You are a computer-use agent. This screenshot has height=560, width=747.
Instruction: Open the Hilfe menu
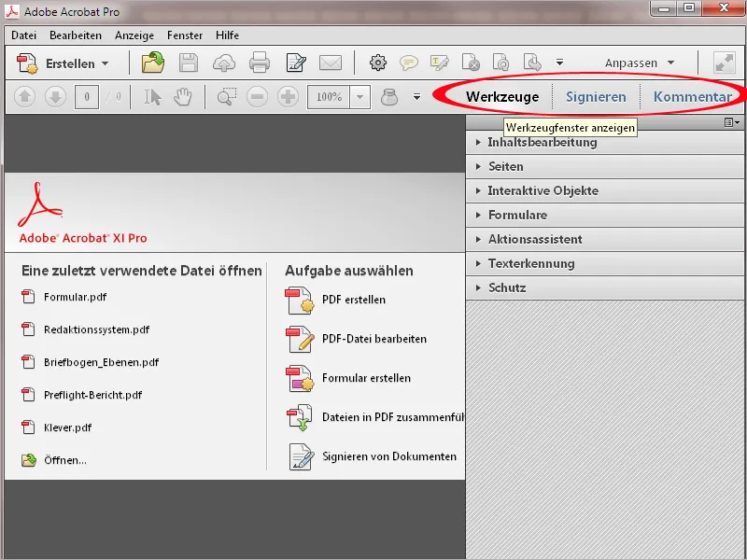227,35
